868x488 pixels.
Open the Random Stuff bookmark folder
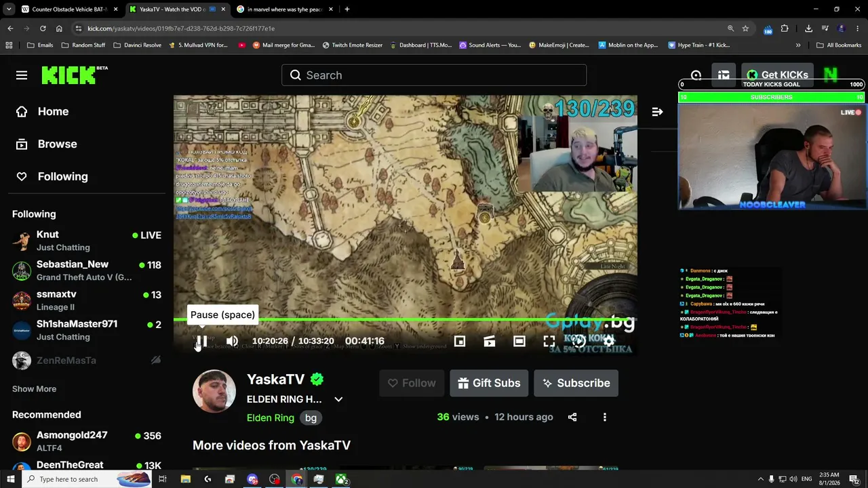coord(83,45)
